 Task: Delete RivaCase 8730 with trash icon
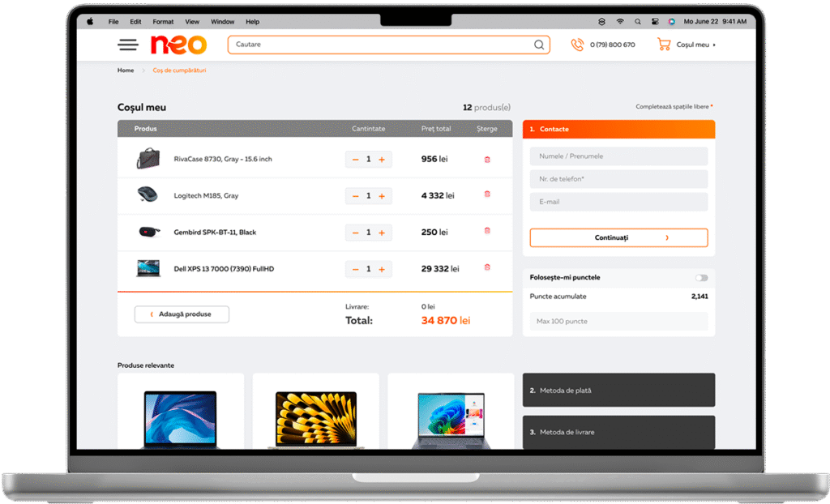[487, 160]
